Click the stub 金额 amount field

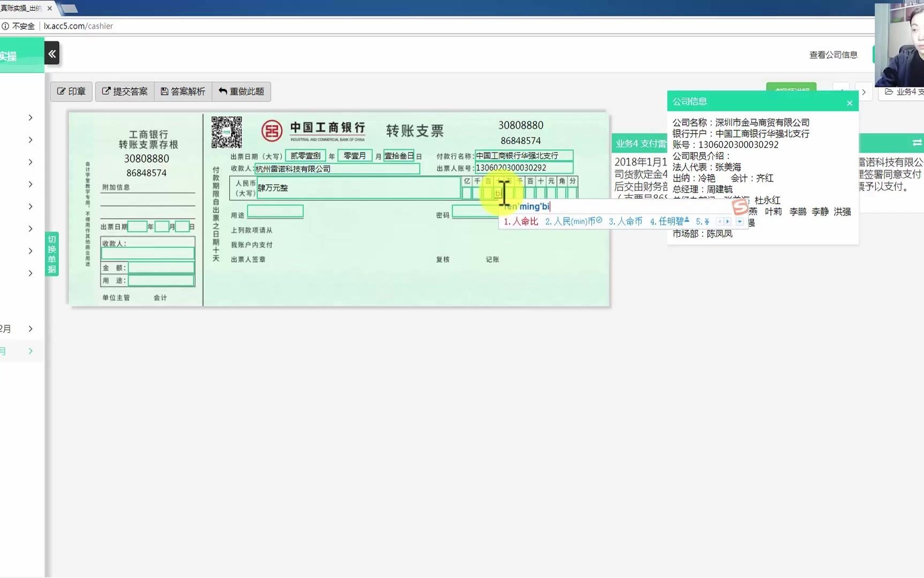161,268
